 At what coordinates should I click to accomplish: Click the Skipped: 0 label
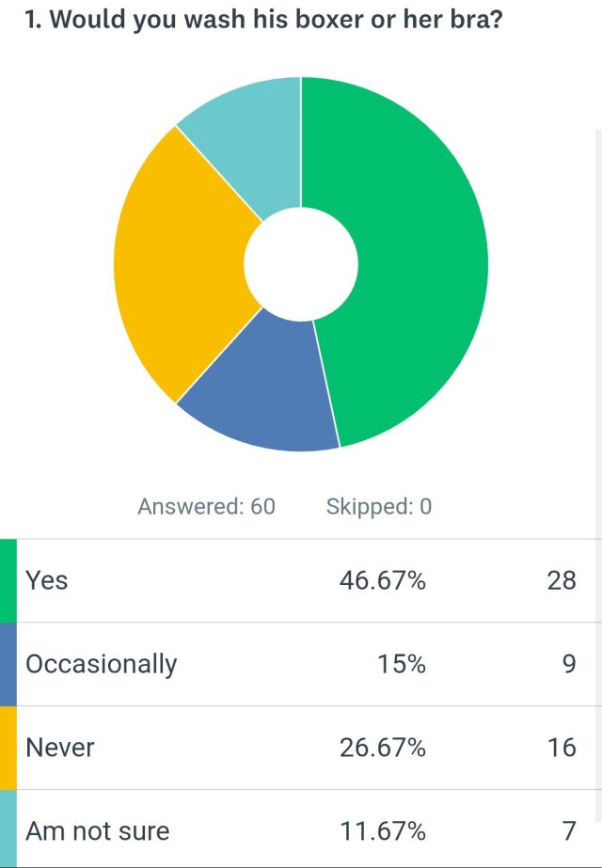click(378, 507)
